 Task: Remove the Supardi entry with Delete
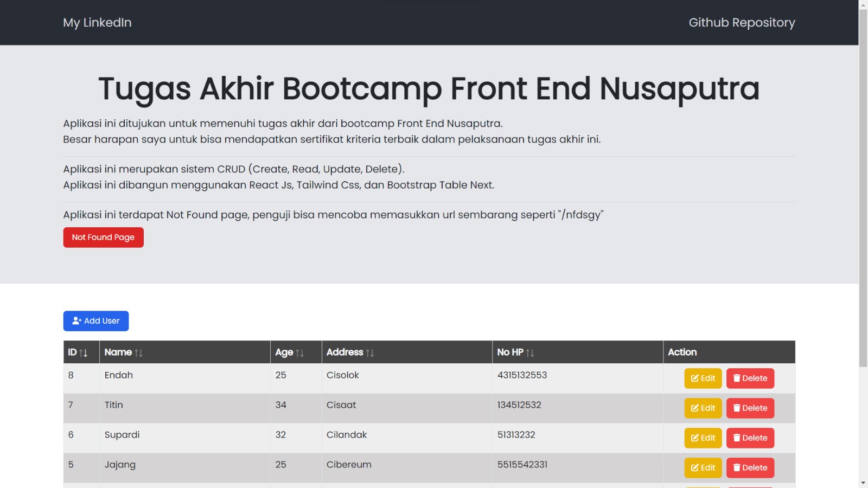point(750,438)
